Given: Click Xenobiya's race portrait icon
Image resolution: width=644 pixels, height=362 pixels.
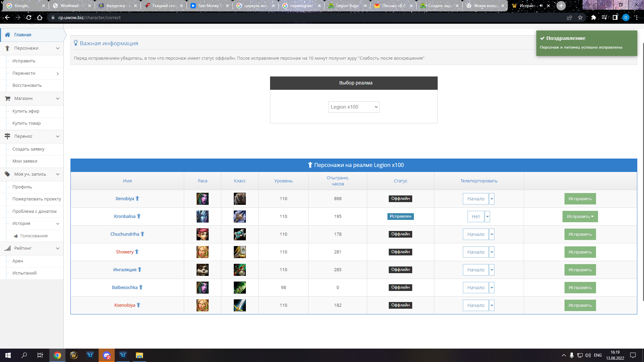Looking at the screenshot, I should pyautogui.click(x=202, y=199).
